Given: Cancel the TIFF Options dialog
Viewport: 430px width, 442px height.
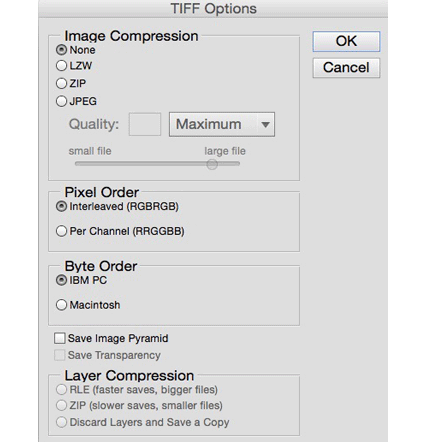Looking at the screenshot, I should pos(346,68).
